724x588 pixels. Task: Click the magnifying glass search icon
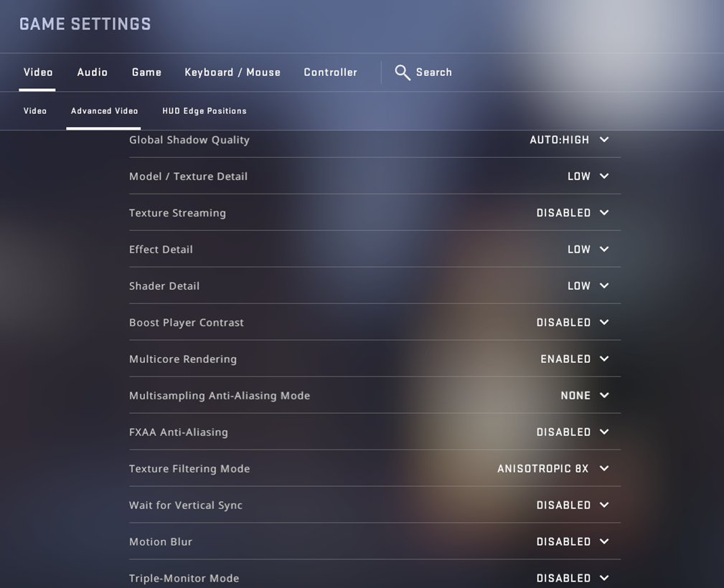(403, 72)
